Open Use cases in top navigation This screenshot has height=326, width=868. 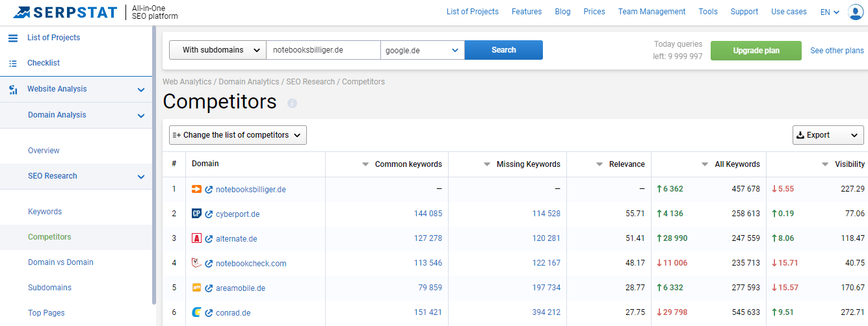tap(789, 12)
